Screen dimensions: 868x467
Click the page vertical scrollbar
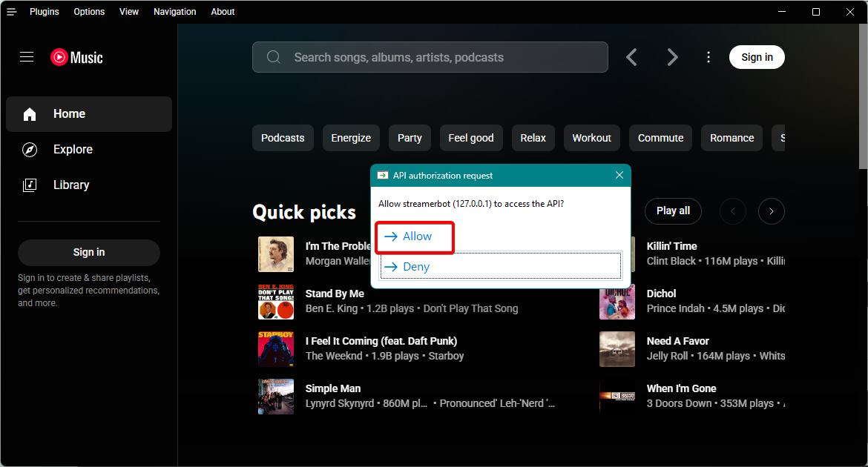(x=863, y=97)
